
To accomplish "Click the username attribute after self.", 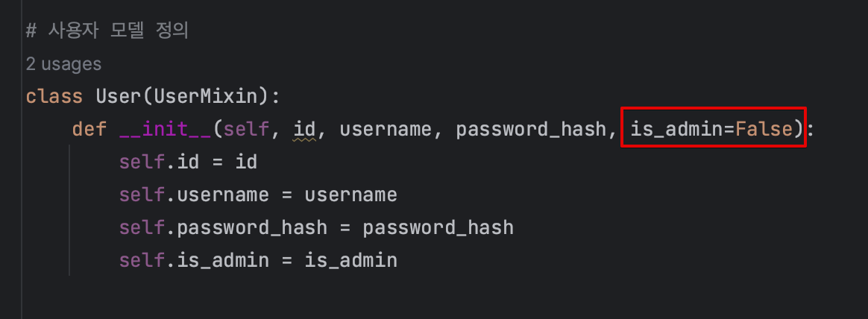I will 223,195.
